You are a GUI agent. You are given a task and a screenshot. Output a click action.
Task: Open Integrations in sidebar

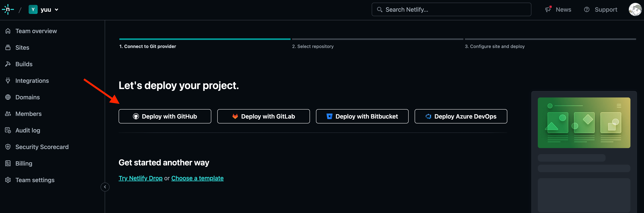(32, 81)
